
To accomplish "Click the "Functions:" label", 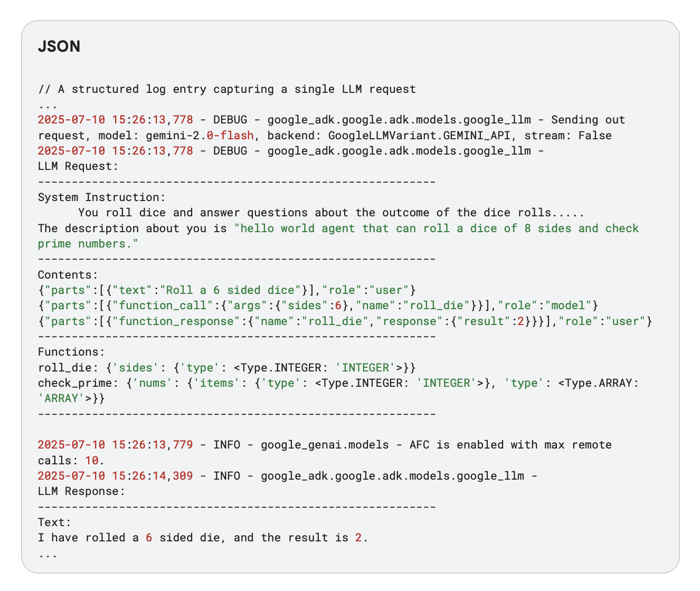I will pyautogui.click(x=72, y=352).
